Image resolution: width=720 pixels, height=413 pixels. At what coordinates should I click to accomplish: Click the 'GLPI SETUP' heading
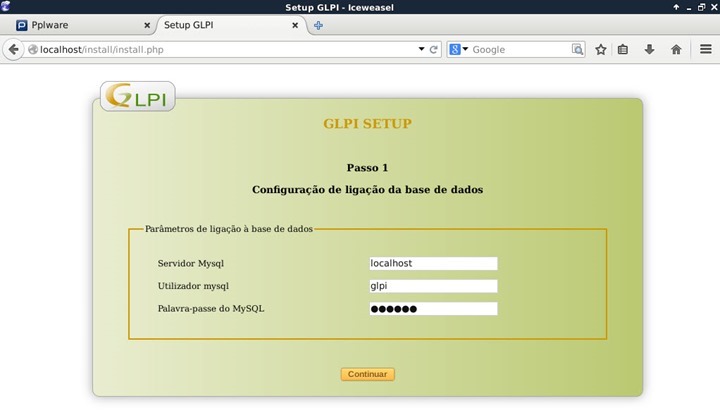367,124
